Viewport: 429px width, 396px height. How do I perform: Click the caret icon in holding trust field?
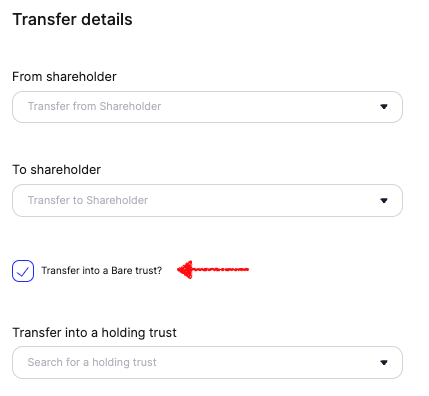point(384,362)
